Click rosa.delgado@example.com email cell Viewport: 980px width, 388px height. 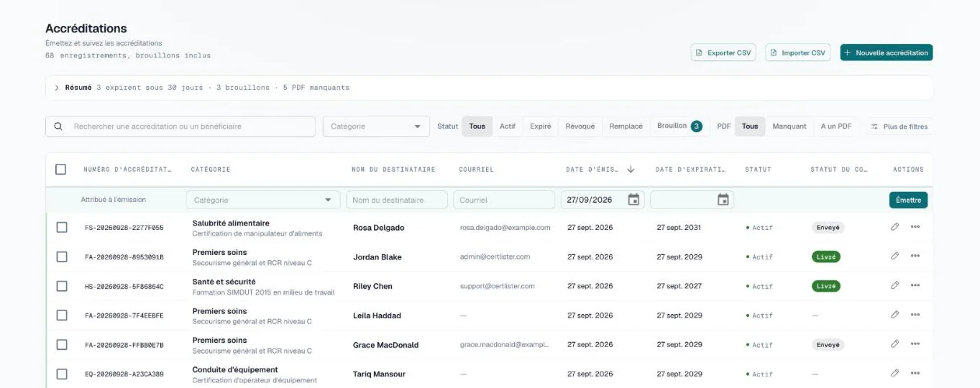(x=505, y=227)
